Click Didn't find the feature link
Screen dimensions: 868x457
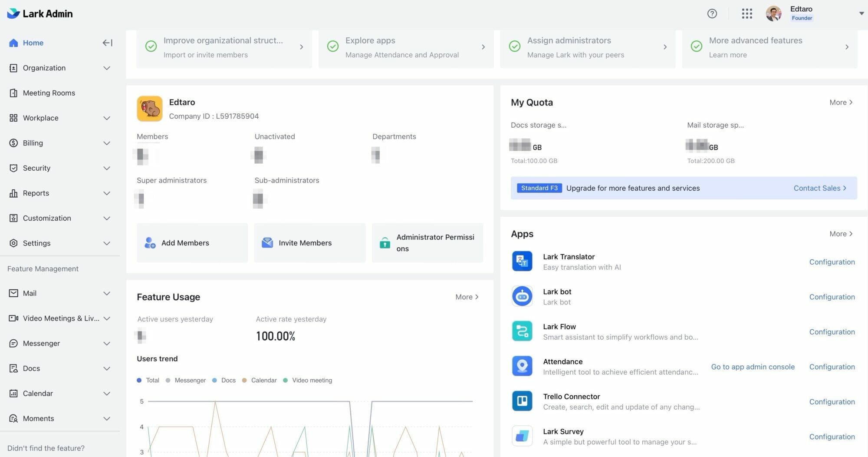pos(46,448)
